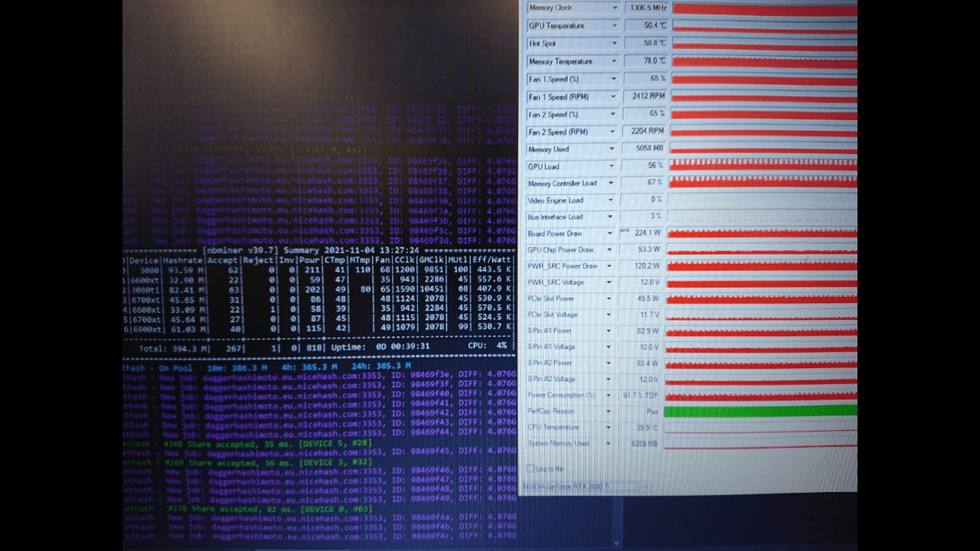Click the GPU Load history graph

pyautogui.click(x=763, y=166)
